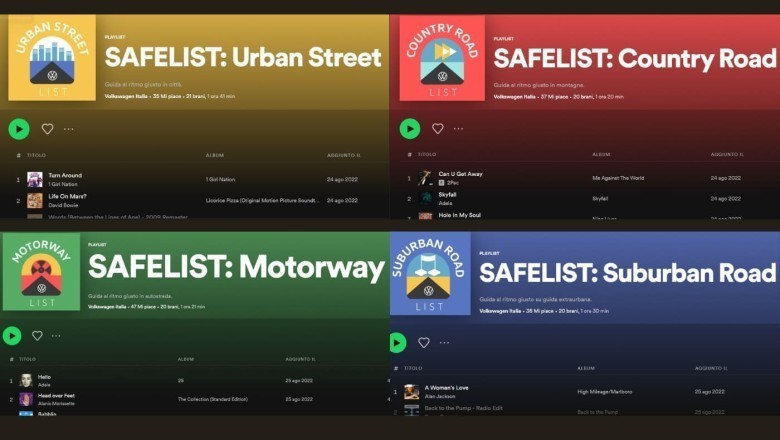Like the Suburban Road playlist

[x=424, y=343]
